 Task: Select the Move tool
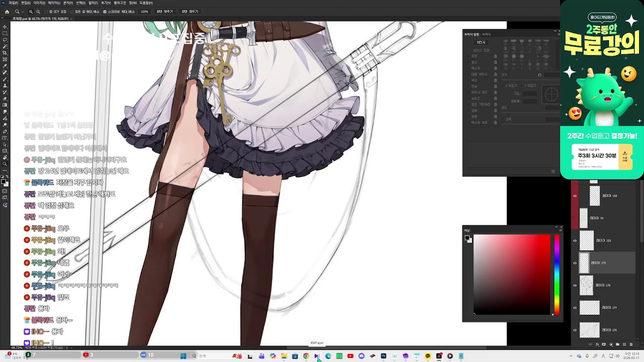5,27
